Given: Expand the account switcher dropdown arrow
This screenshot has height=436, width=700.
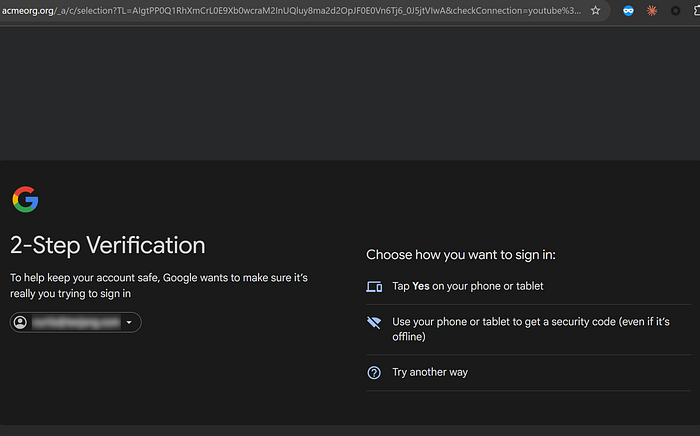Looking at the screenshot, I should (129, 322).
